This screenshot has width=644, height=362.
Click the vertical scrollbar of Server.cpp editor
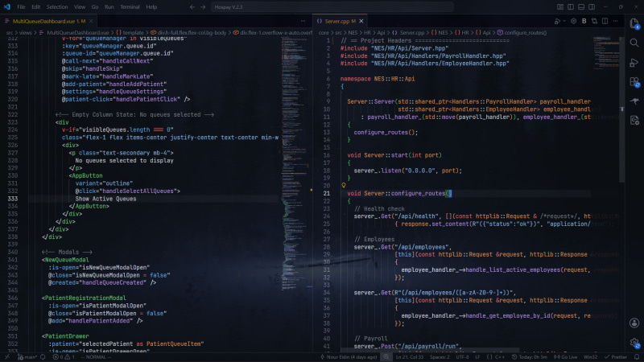pyautogui.click(x=621, y=109)
